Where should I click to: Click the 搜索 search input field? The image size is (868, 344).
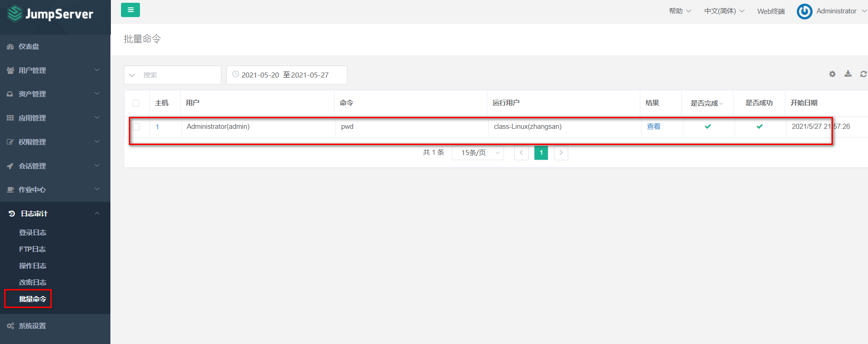click(x=180, y=75)
